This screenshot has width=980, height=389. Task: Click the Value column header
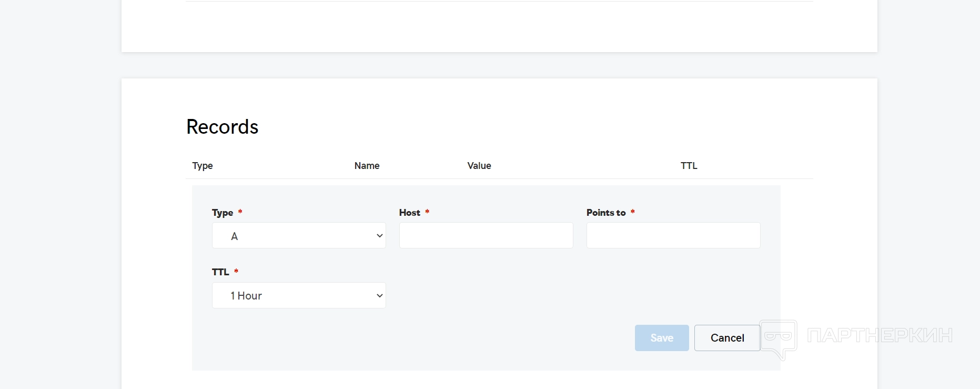[x=479, y=166]
